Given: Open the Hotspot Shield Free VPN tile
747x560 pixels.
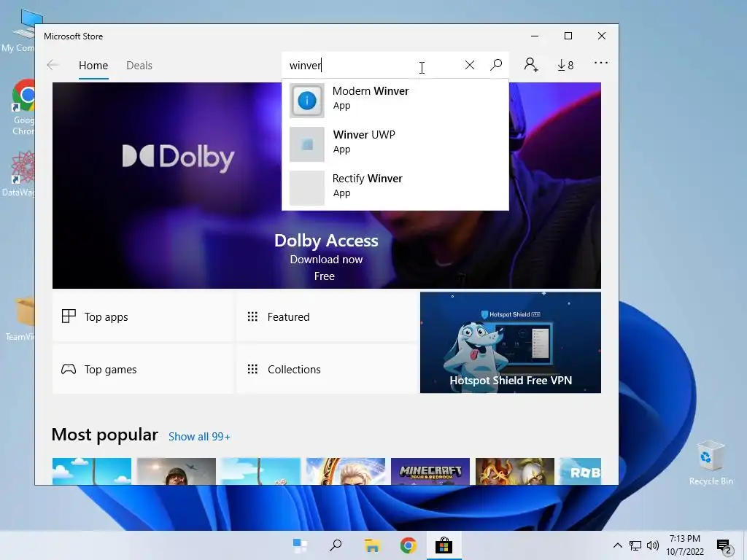Looking at the screenshot, I should [510, 343].
